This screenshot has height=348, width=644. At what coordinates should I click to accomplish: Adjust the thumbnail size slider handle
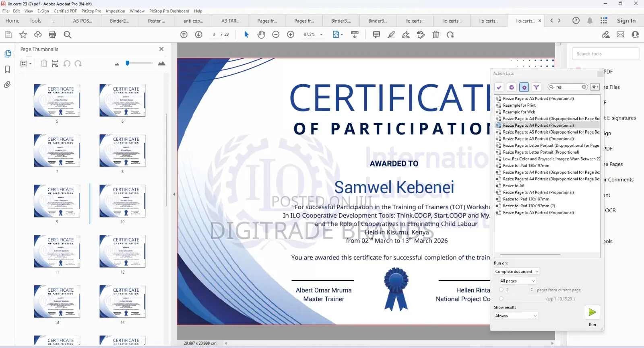pyautogui.click(x=127, y=63)
